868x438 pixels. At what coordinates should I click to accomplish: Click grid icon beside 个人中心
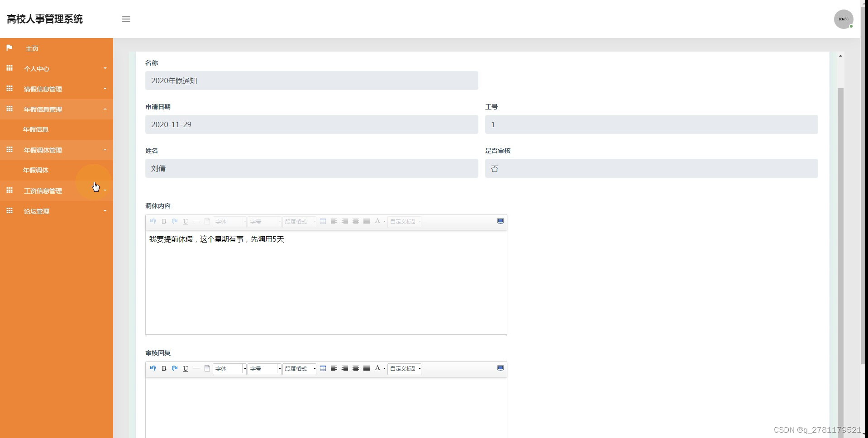click(x=10, y=68)
